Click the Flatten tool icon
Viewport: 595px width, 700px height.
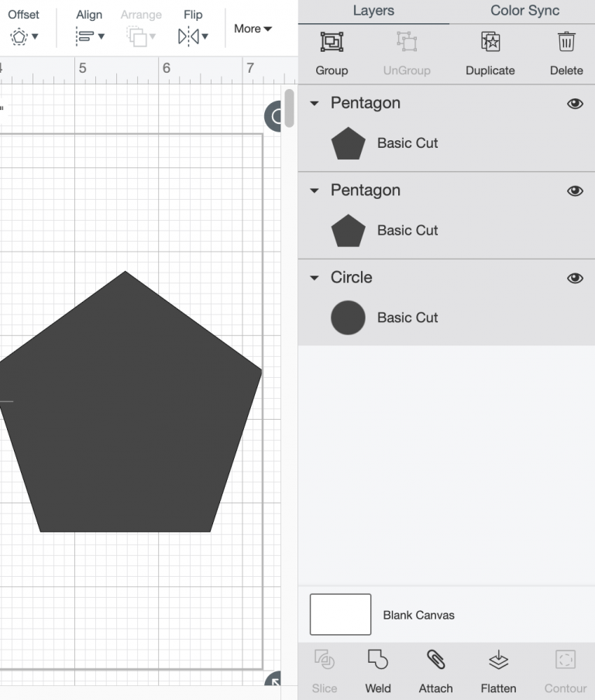click(x=498, y=660)
